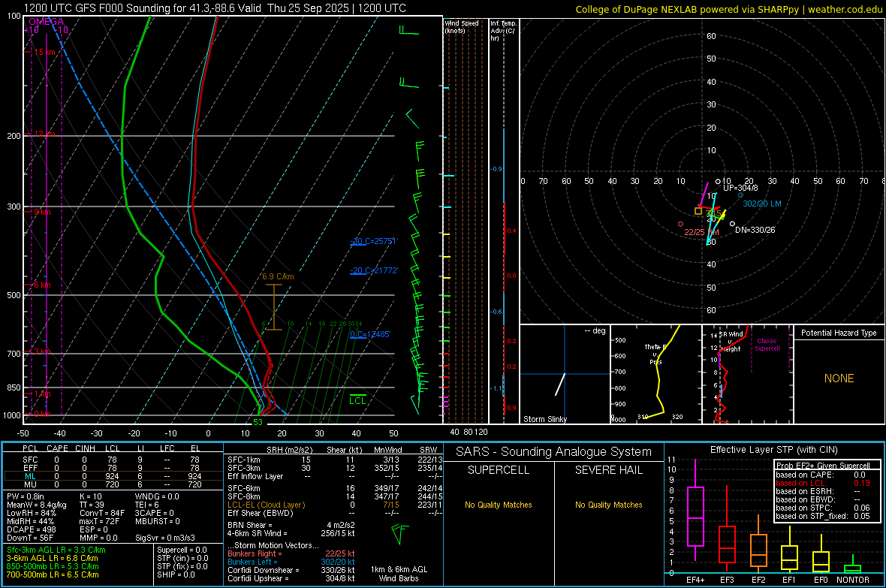Click the '-30 C=25751'' level label
The width and height of the screenshot is (886, 588).
[374, 241]
